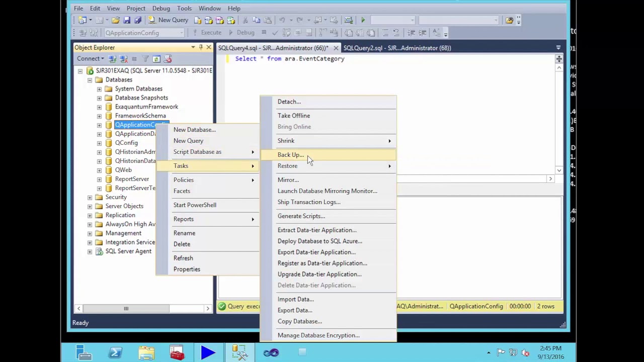
Task: Open the Connect dropdown in Object Explorer
Action: coord(91,59)
